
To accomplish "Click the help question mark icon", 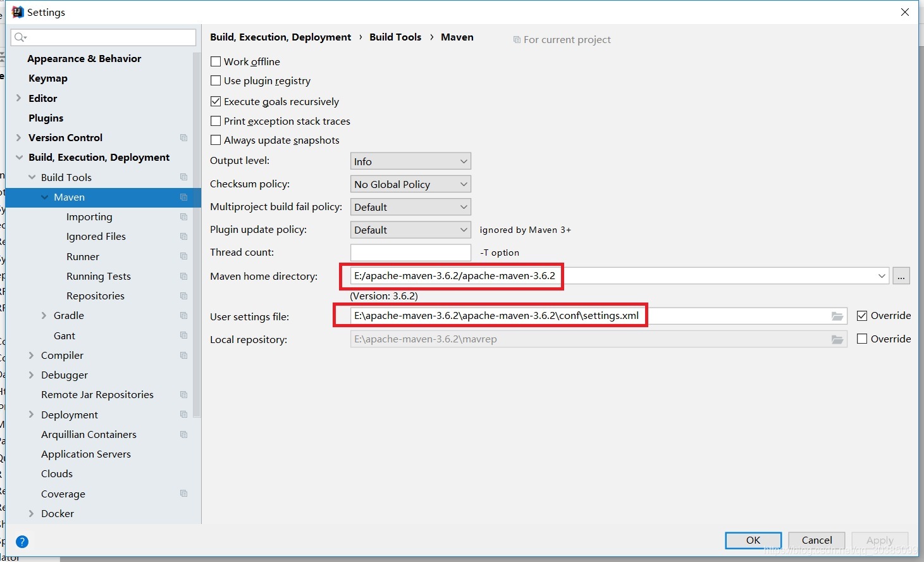I will (22, 542).
